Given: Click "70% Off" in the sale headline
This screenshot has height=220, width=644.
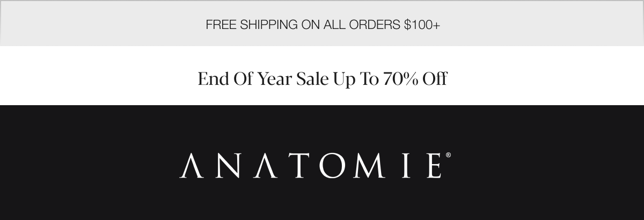Looking at the screenshot, I should click(x=415, y=79).
